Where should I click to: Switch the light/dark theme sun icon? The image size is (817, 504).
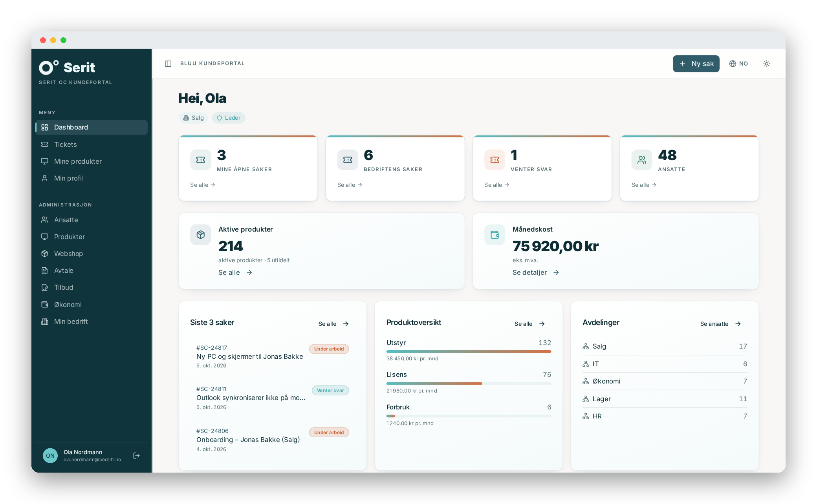tap(766, 64)
